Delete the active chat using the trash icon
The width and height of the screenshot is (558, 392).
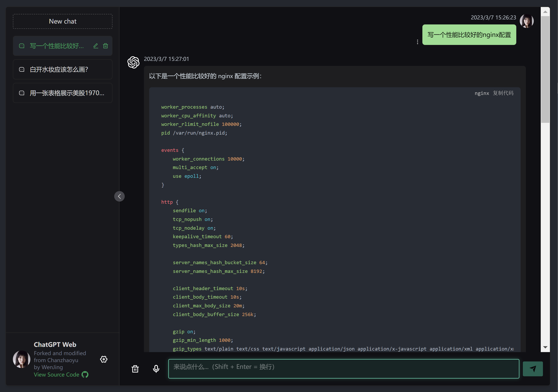(x=105, y=46)
